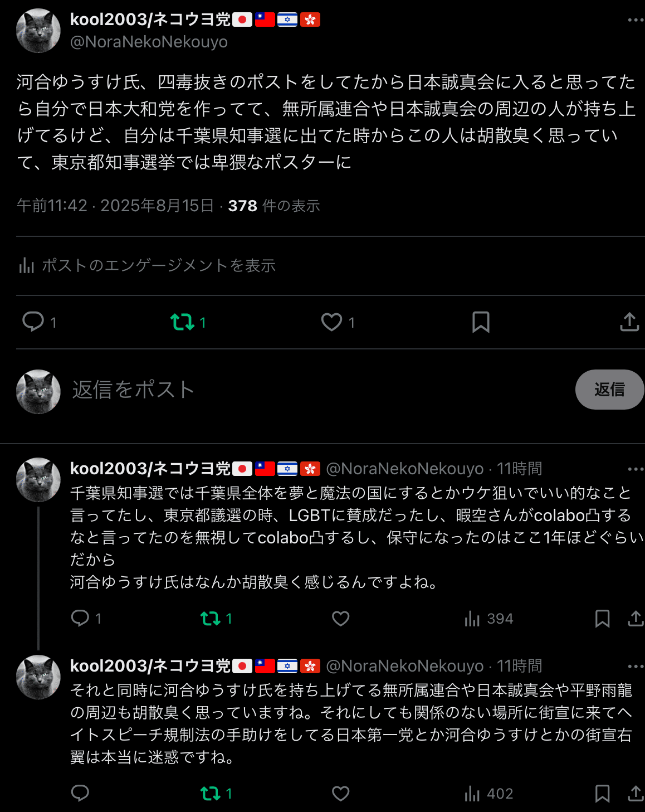645x812 pixels.
Task: Like the second reply about 無所属連合
Action: coord(340,794)
